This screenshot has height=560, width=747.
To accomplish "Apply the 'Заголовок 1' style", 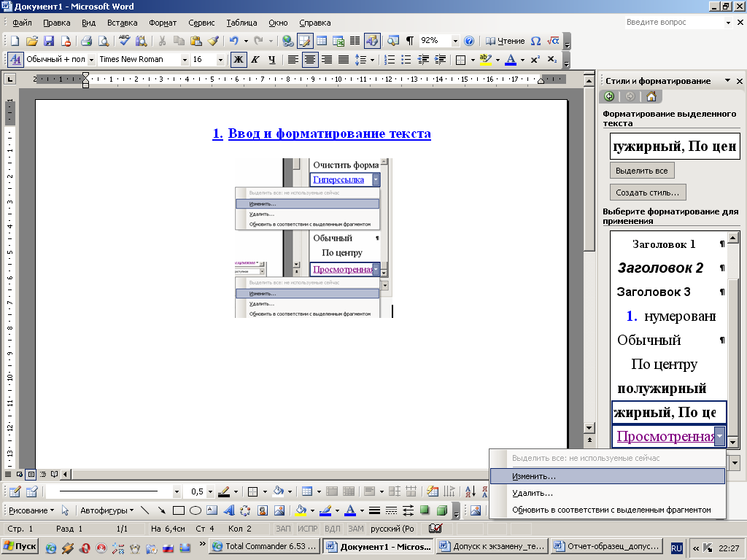I will 668,244.
